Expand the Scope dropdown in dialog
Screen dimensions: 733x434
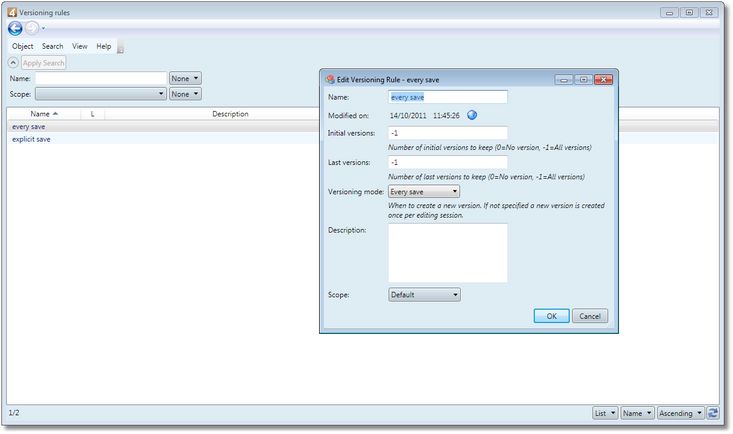click(424, 295)
